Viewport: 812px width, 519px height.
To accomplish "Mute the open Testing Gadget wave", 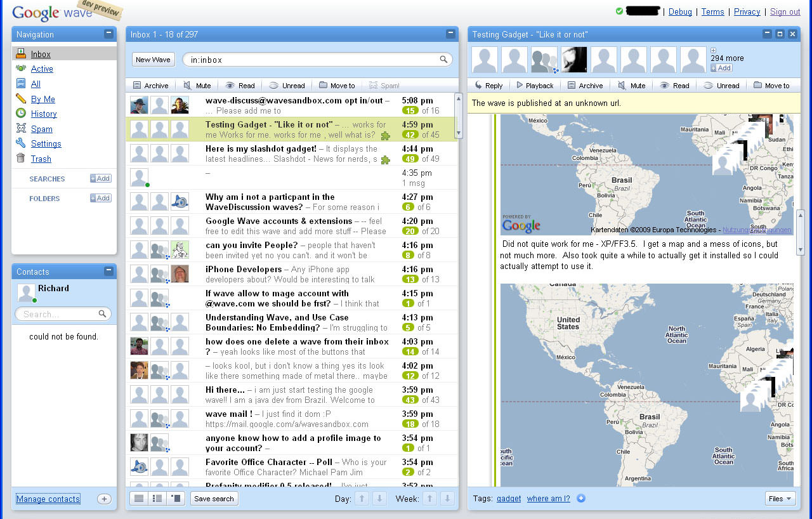I will tap(631, 86).
